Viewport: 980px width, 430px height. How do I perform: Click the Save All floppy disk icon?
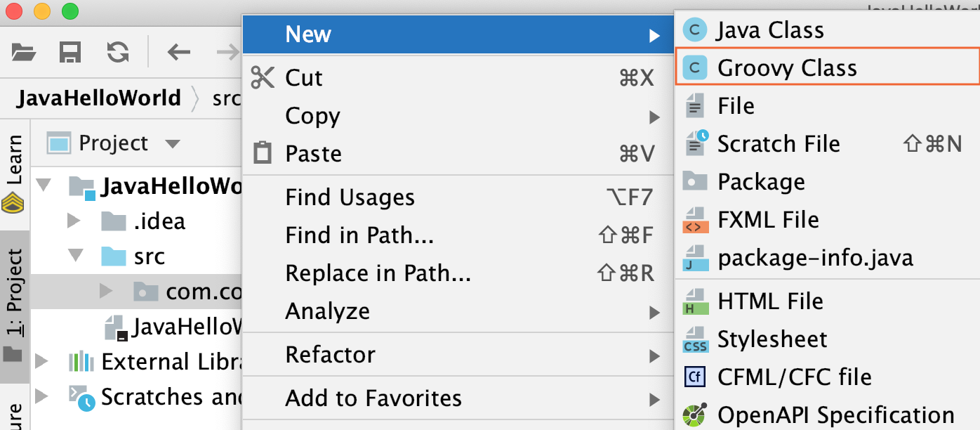[x=70, y=52]
